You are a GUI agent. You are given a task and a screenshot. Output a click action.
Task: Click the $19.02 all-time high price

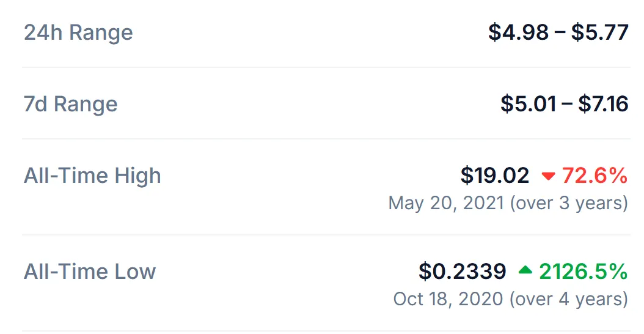click(x=494, y=176)
